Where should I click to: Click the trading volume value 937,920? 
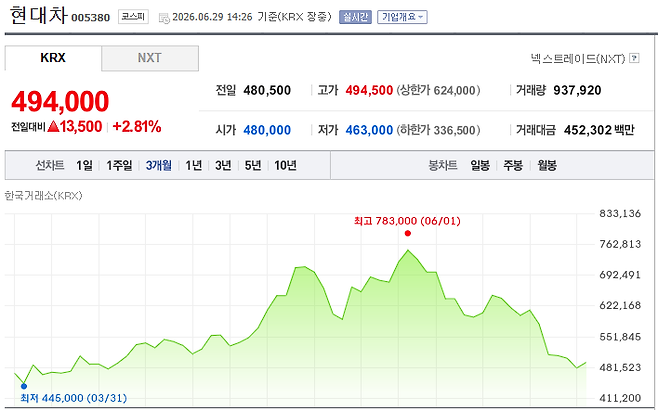pos(577,90)
